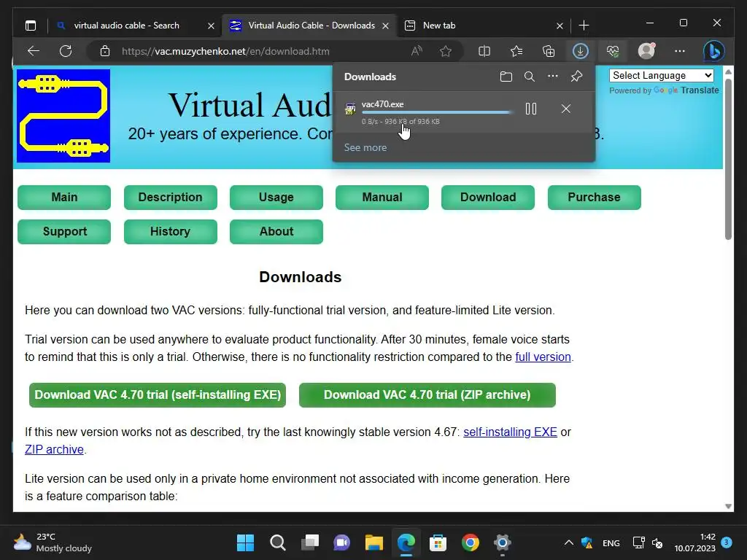The height and width of the screenshot is (560, 747).
Task: Add page to favorites star icon
Action: (446, 51)
